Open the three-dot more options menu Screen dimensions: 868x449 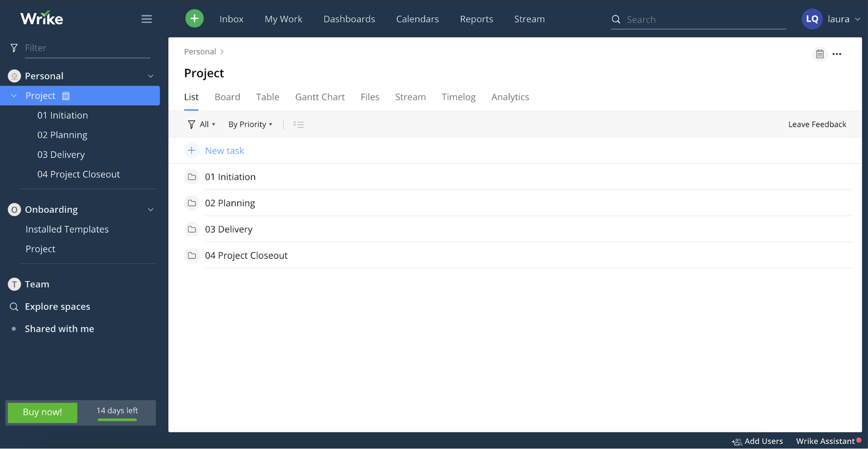coord(837,54)
